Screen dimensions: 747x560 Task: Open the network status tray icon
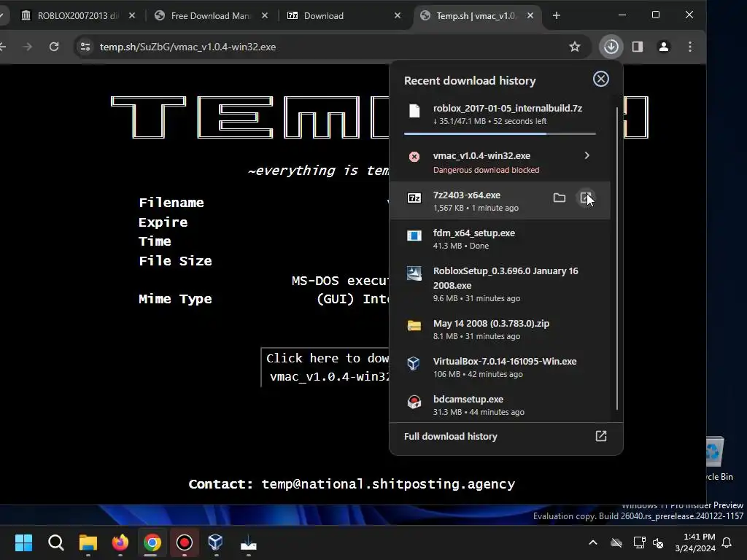pyautogui.click(x=639, y=542)
